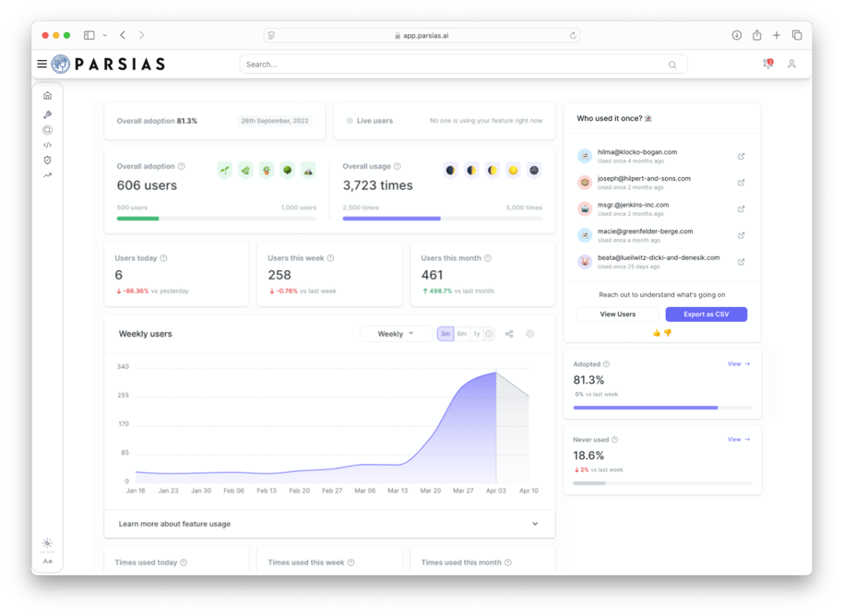This screenshot has height=616, width=843.
Task: Click the share icon above the Weekly users chart
Action: tap(509, 334)
